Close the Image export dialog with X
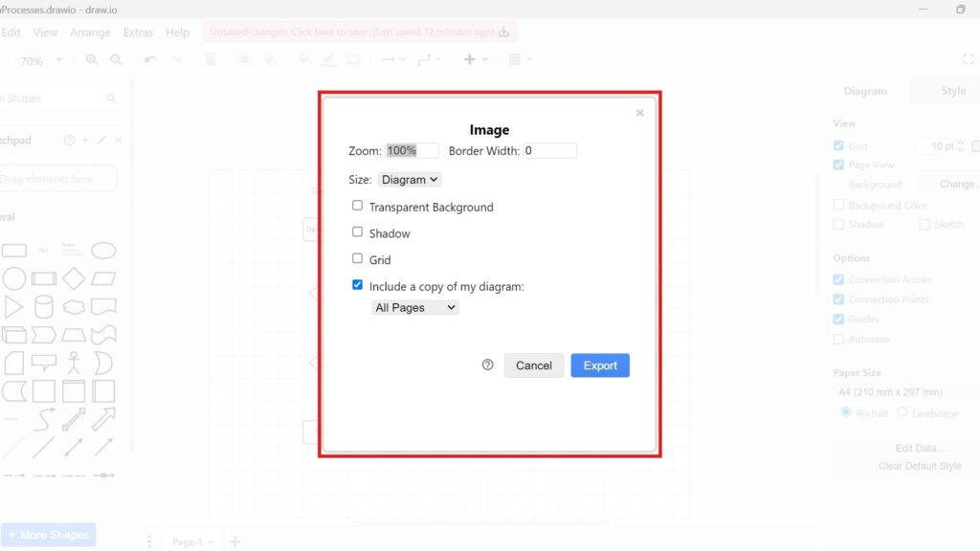The width and height of the screenshot is (980, 551). point(639,113)
